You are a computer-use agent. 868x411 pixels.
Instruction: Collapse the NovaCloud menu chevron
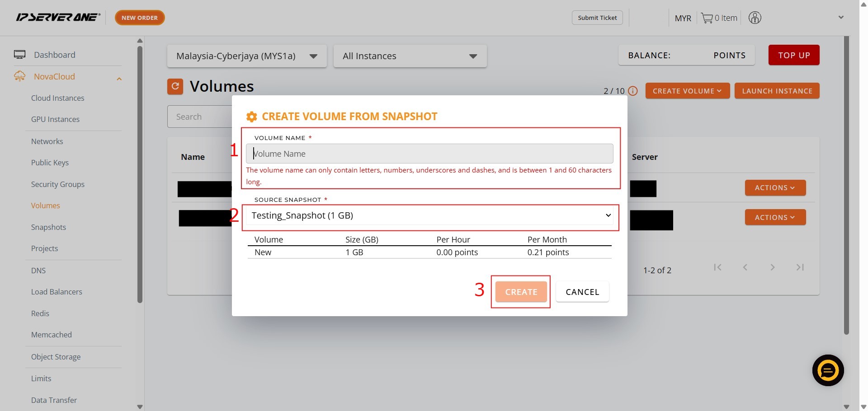[119, 79]
